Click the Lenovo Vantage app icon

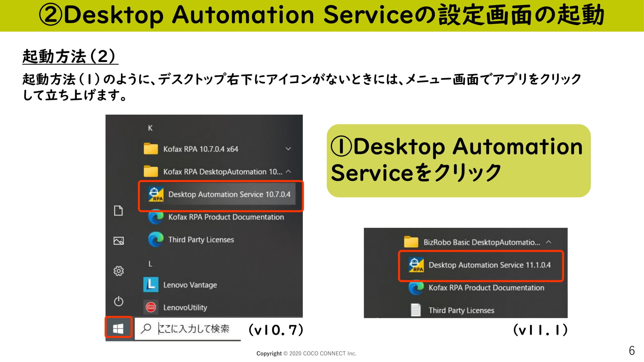151,285
